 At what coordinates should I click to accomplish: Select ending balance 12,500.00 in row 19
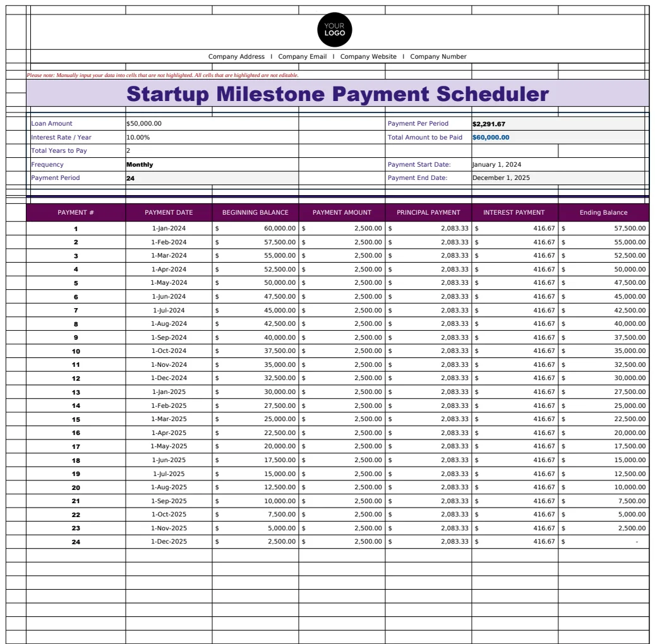click(603, 474)
